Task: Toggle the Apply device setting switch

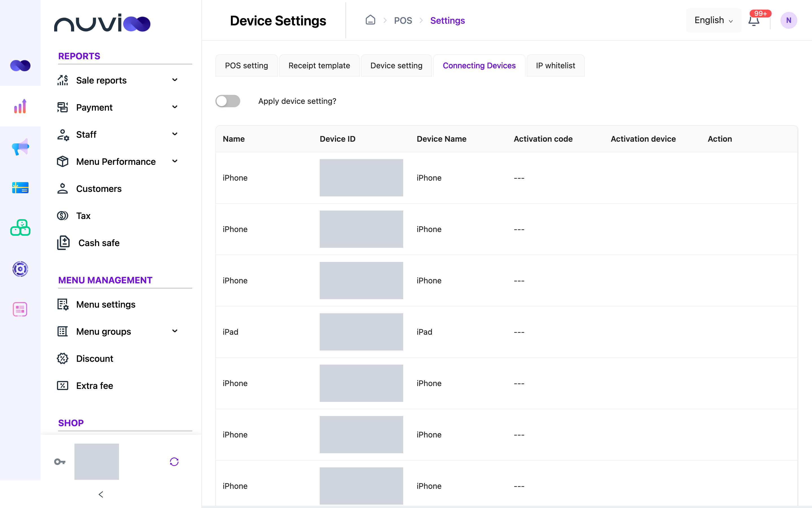Action: tap(228, 101)
